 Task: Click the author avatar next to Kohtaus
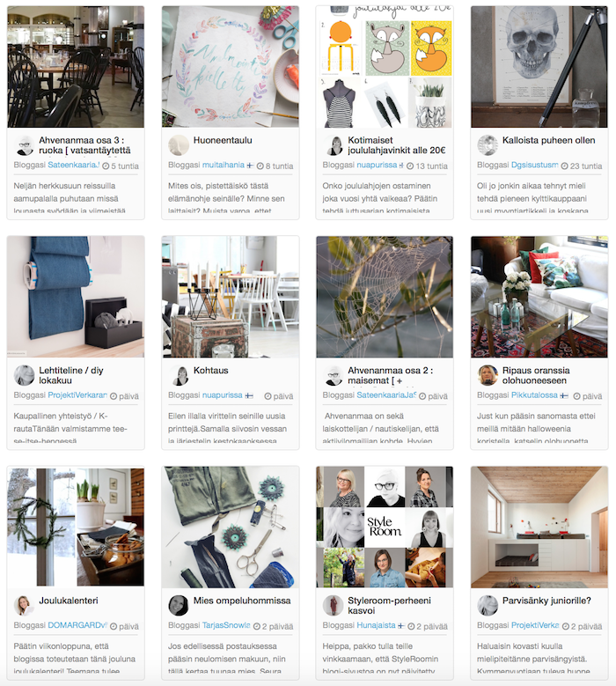(x=179, y=375)
